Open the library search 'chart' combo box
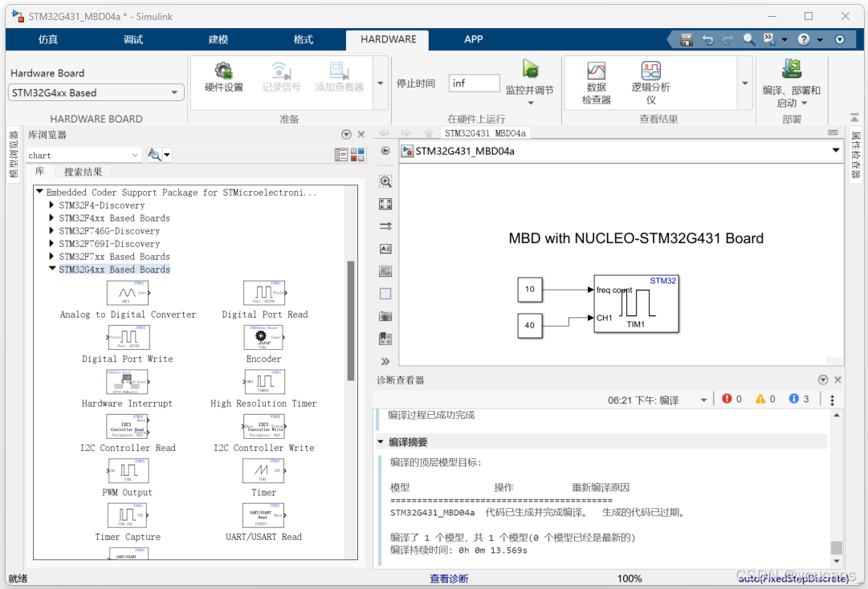The image size is (868, 589). [83, 156]
